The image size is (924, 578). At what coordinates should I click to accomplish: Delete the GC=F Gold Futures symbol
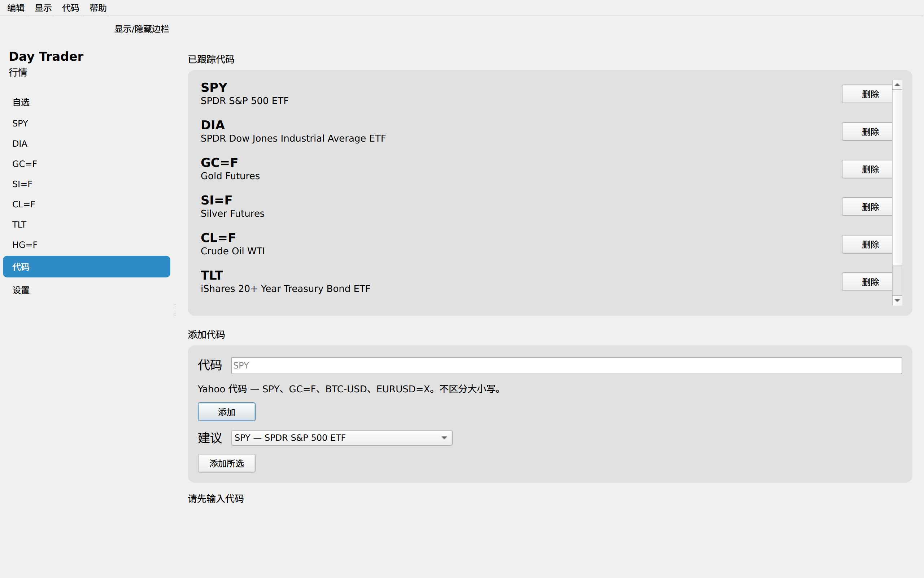867,169
